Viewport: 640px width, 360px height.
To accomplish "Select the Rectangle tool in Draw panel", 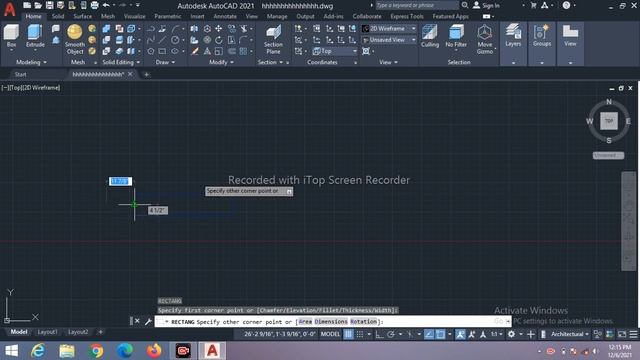I will pyautogui.click(x=162, y=51).
